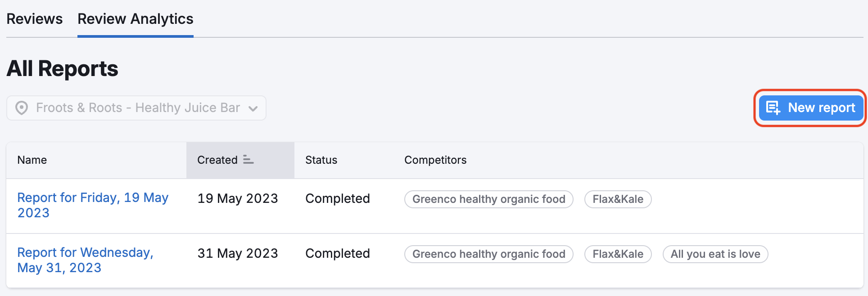Viewport: 868px width, 296px height.
Task: Click the location pin icon in the location filter
Action: pyautogui.click(x=22, y=108)
